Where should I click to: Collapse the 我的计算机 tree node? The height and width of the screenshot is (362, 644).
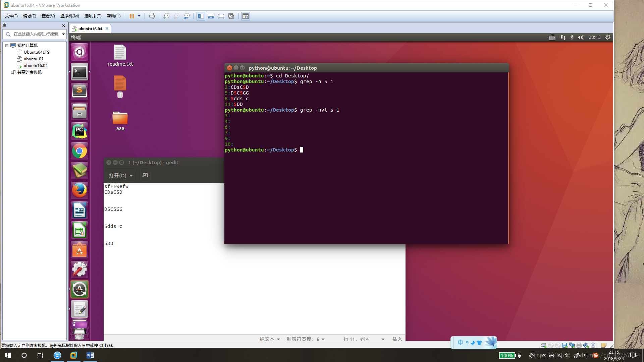click(x=7, y=46)
